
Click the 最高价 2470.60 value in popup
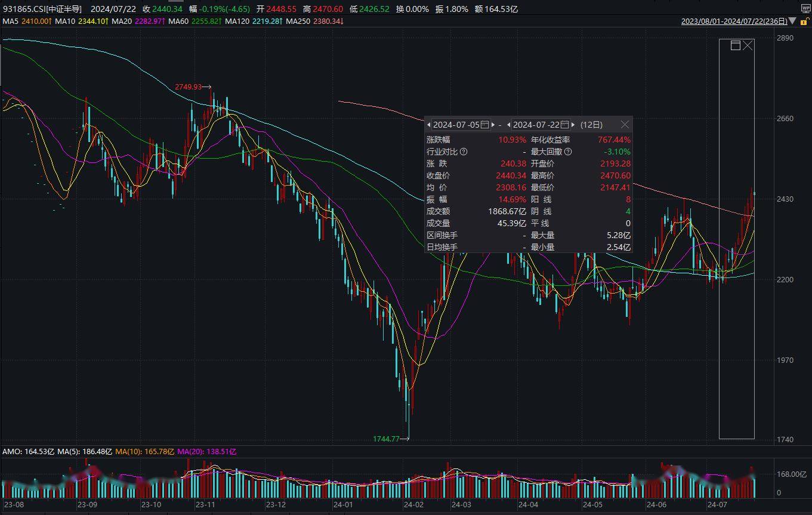[x=616, y=175]
